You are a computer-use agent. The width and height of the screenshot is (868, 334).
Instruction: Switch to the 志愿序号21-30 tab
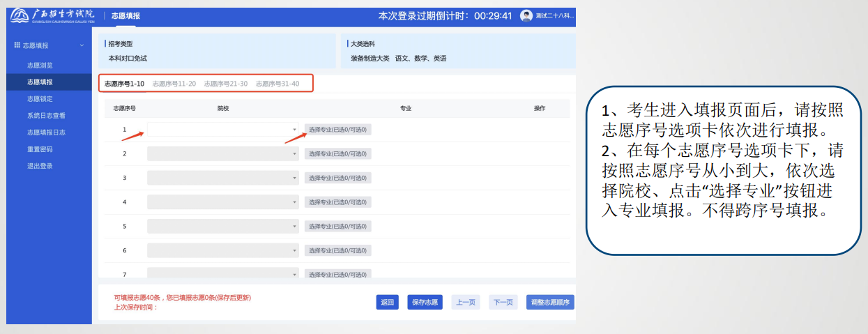(226, 84)
